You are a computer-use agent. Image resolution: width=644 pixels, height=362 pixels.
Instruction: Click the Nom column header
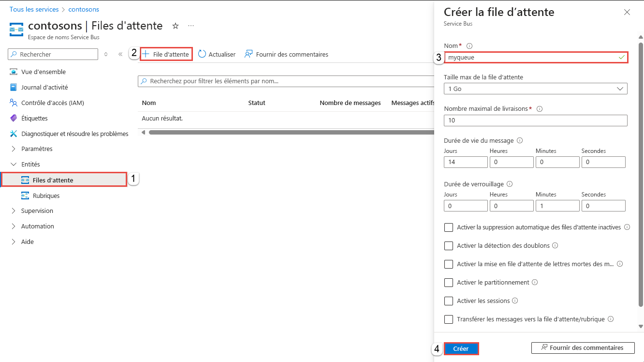click(x=149, y=103)
